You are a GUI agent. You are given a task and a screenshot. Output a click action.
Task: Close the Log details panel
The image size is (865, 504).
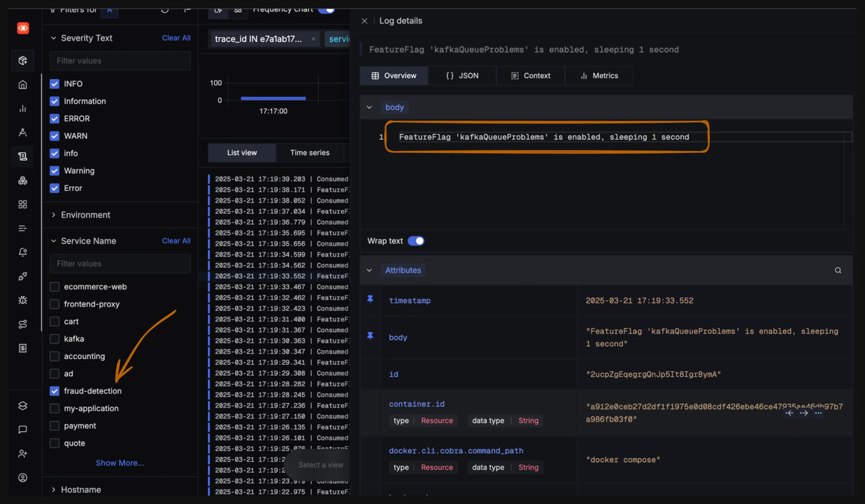coord(365,21)
